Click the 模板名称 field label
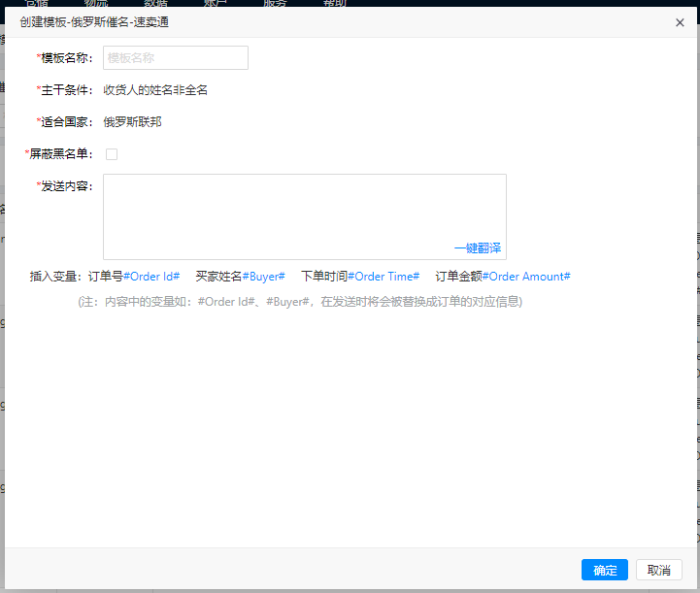700x593 pixels. point(66,58)
